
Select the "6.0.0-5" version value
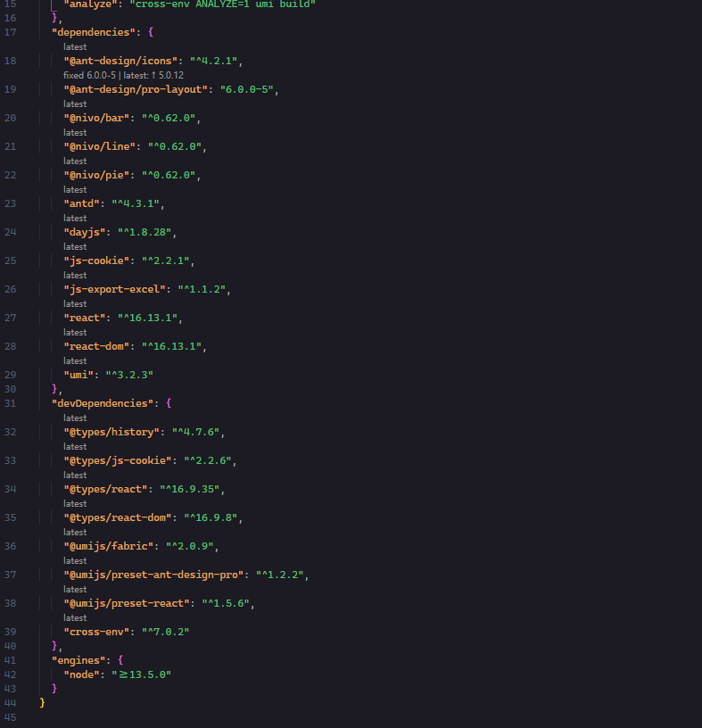tap(246, 89)
